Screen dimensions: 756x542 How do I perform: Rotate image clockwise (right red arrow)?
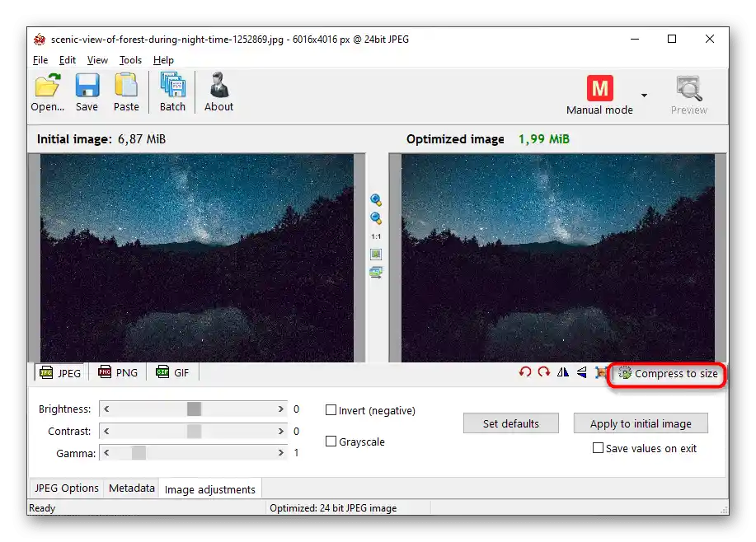click(544, 372)
